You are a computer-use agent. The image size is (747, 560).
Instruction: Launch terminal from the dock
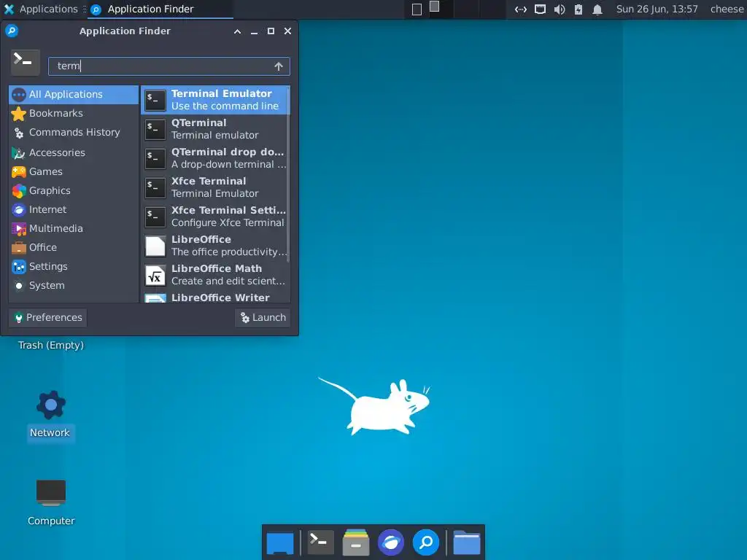pos(320,542)
